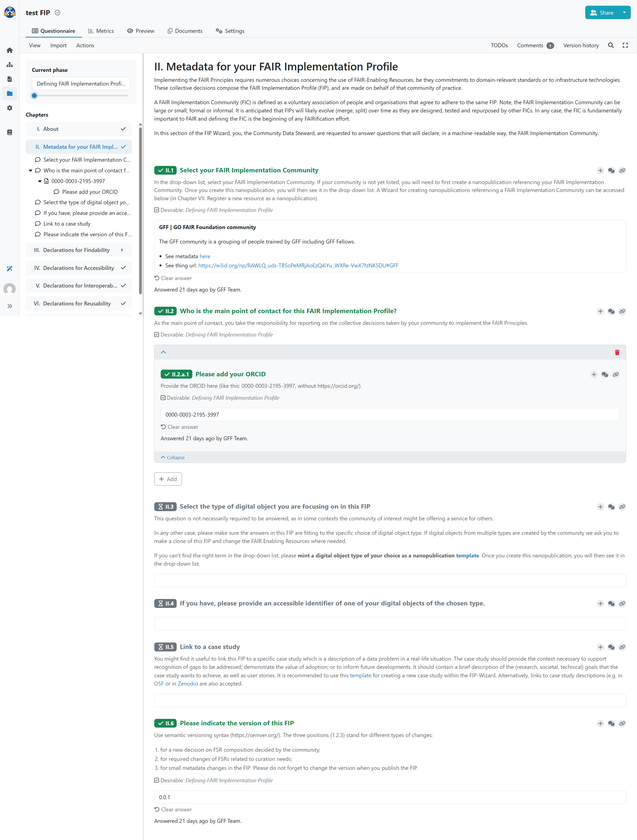Click the Share button
The image size is (637, 840).
tap(602, 12)
